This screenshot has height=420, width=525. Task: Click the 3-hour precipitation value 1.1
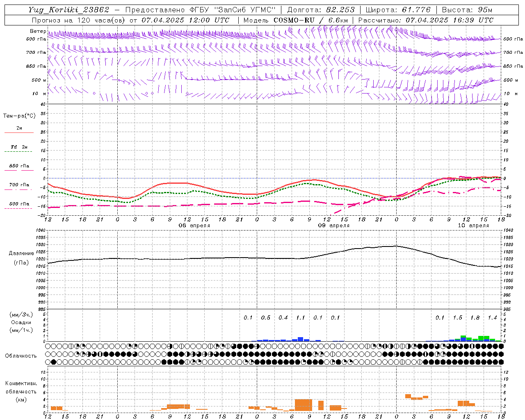301,317
